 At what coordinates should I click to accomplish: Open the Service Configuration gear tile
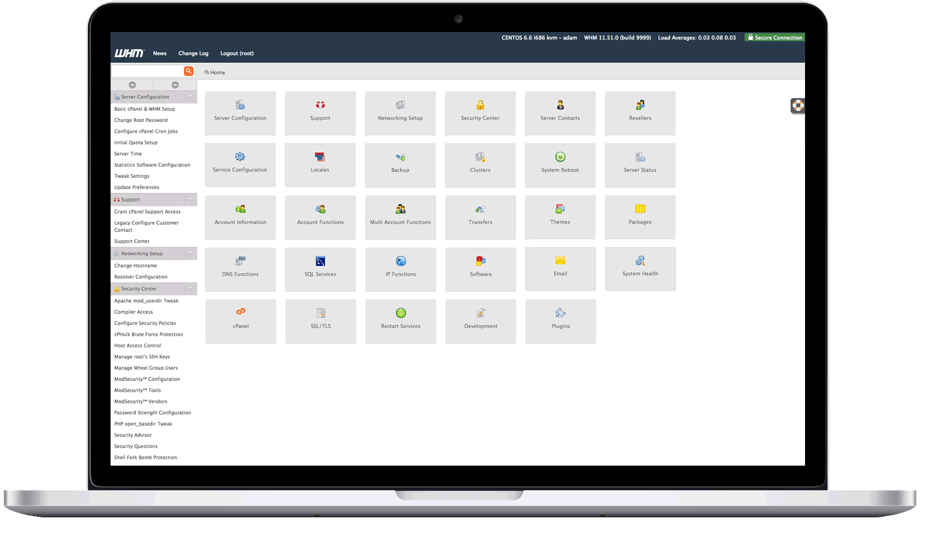(240, 165)
